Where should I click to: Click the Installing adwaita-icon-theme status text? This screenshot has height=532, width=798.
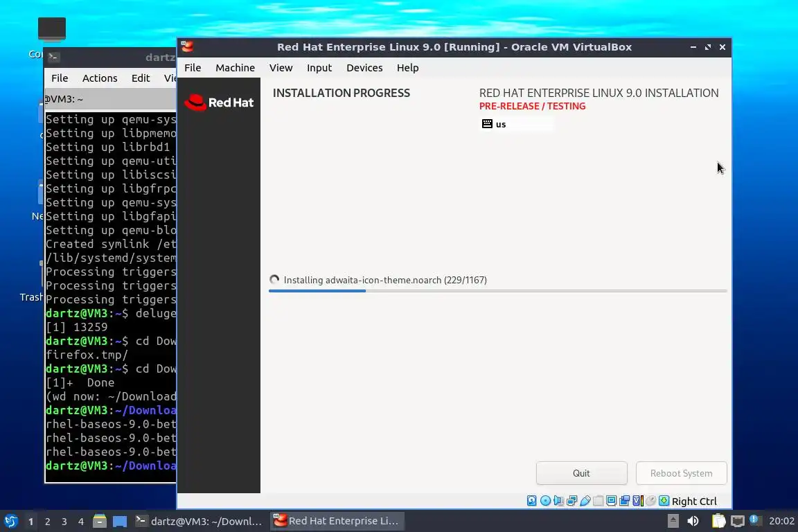385,280
